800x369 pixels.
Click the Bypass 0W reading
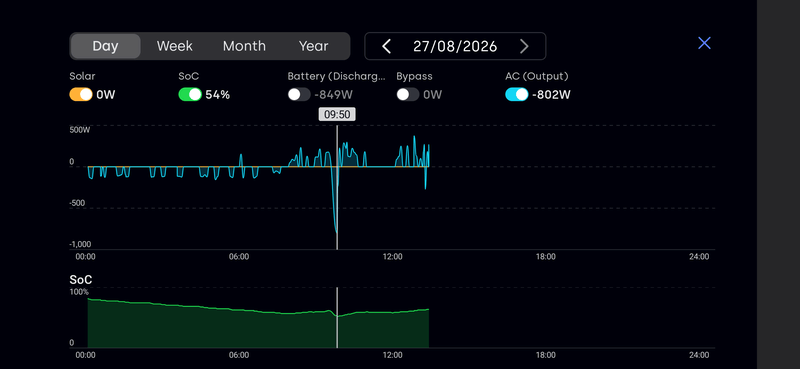[432, 95]
